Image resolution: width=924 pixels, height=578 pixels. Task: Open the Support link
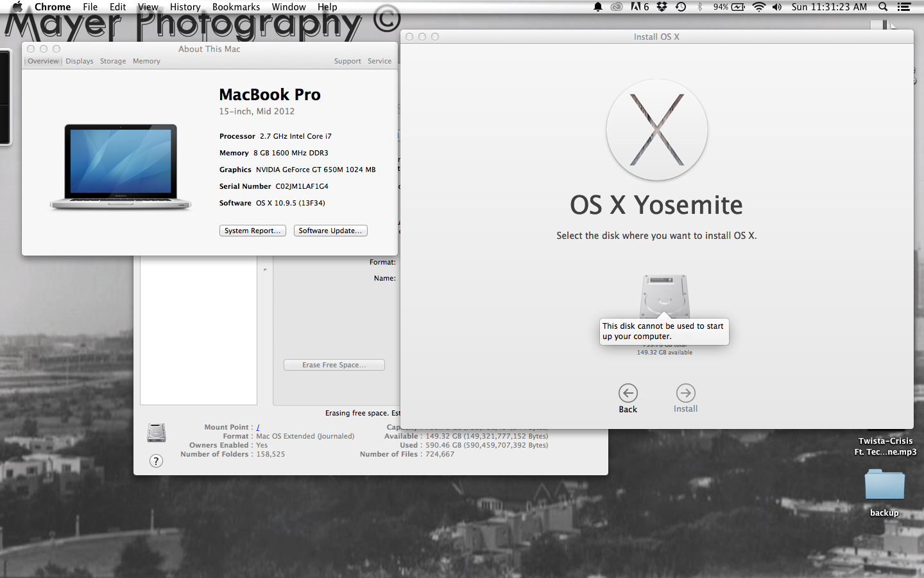click(x=347, y=61)
